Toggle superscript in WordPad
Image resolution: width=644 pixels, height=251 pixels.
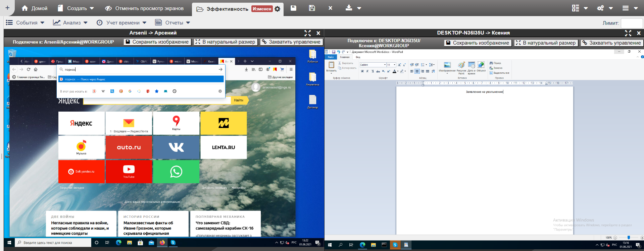point(389,71)
